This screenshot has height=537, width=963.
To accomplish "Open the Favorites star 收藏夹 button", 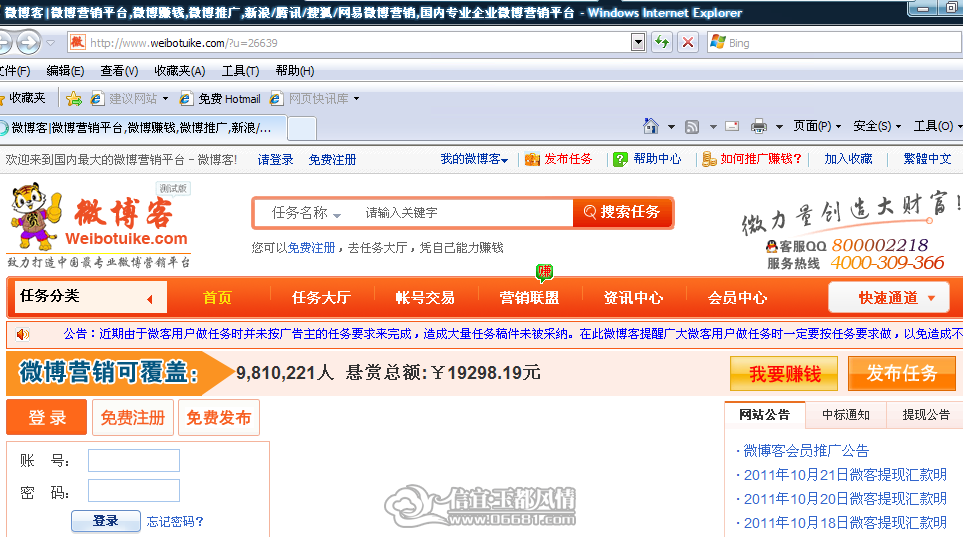I will (x=23, y=98).
